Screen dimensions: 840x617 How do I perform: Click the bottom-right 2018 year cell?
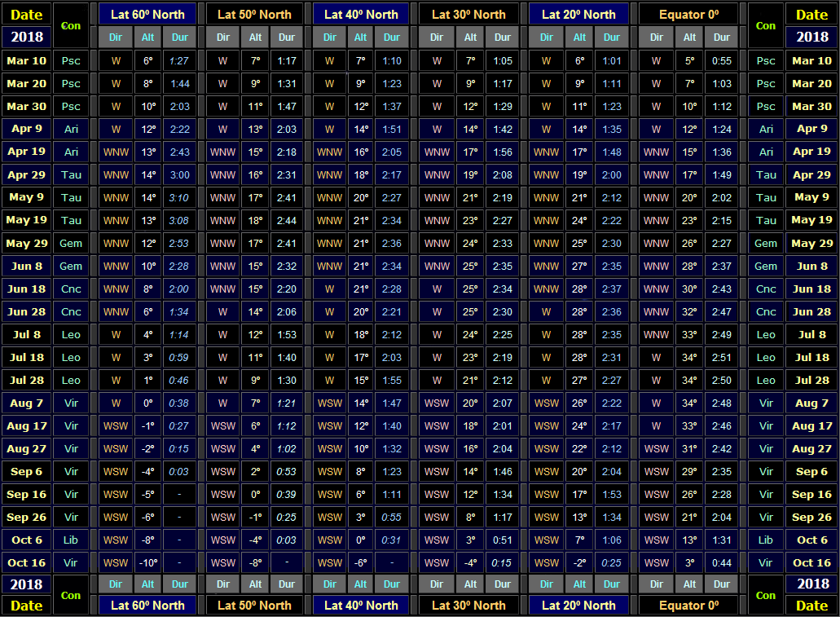coord(811,584)
